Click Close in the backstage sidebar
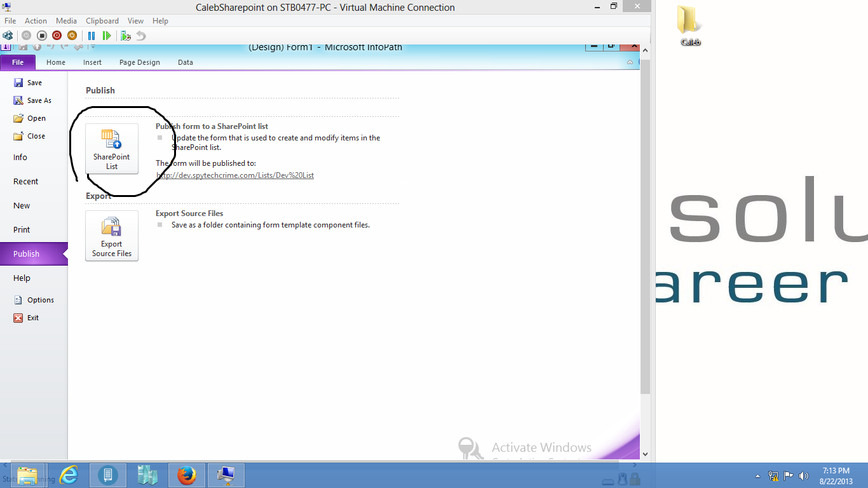This screenshot has height=488, width=868. click(x=29, y=136)
